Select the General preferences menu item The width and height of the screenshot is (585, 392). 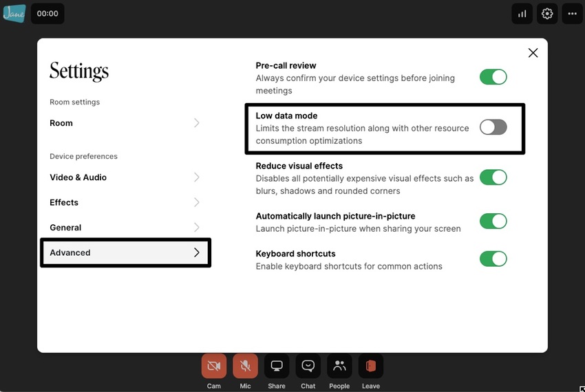point(124,228)
